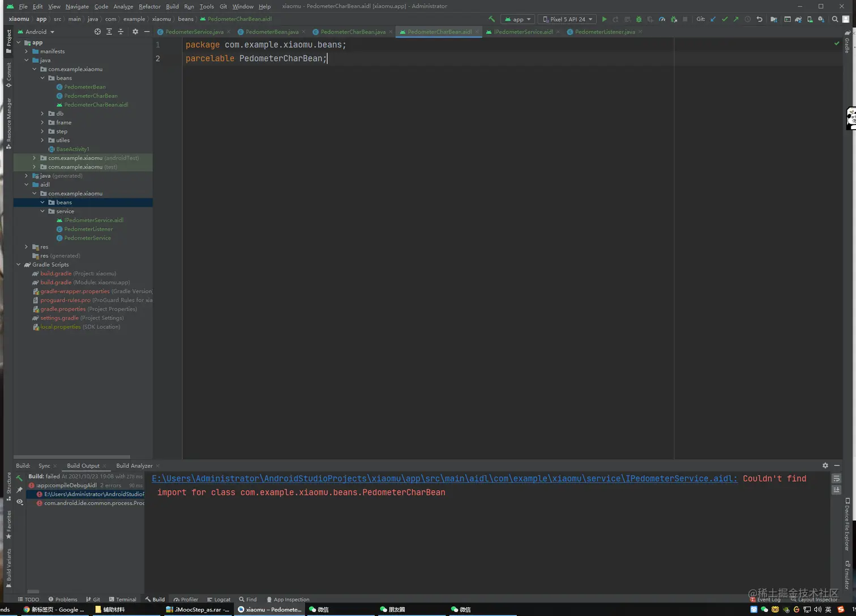This screenshot has height=616, width=856.
Task: Click Select Opened File target icon
Action: (97, 32)
